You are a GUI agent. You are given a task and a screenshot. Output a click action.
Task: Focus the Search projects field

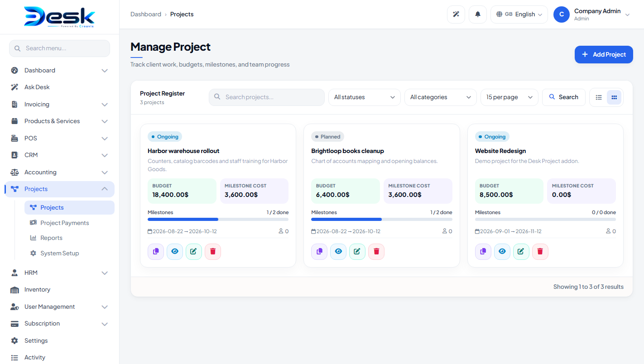pyautogui.click(x=267, y=97)
